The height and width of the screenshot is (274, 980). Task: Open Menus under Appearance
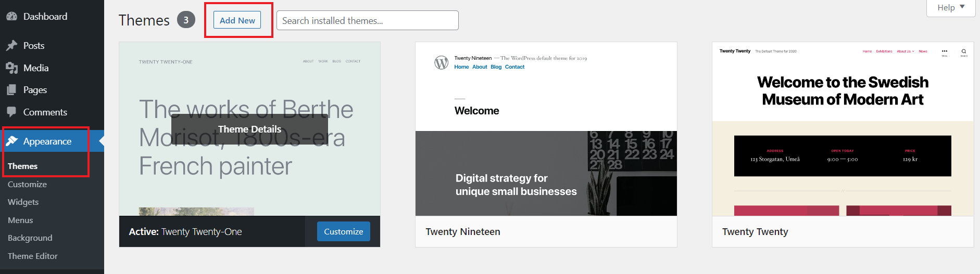tap(20, 220)
